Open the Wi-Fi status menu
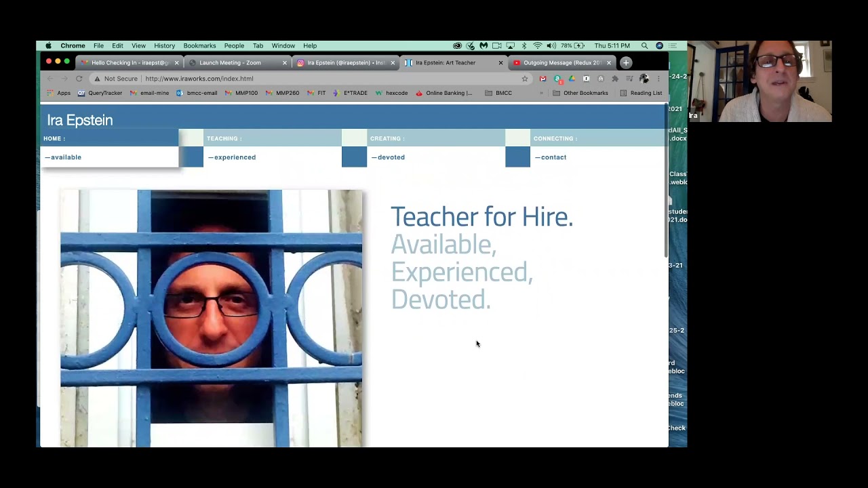 (x=538, y=46)
